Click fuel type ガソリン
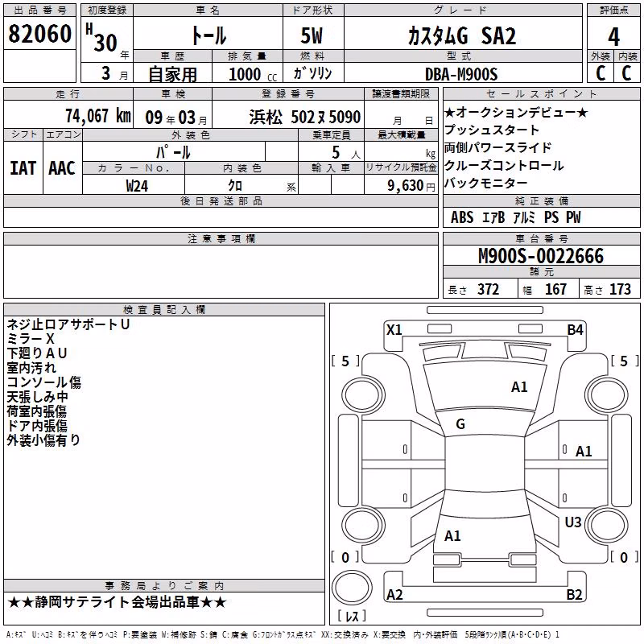The image size is (644, 644). (312, 74)
